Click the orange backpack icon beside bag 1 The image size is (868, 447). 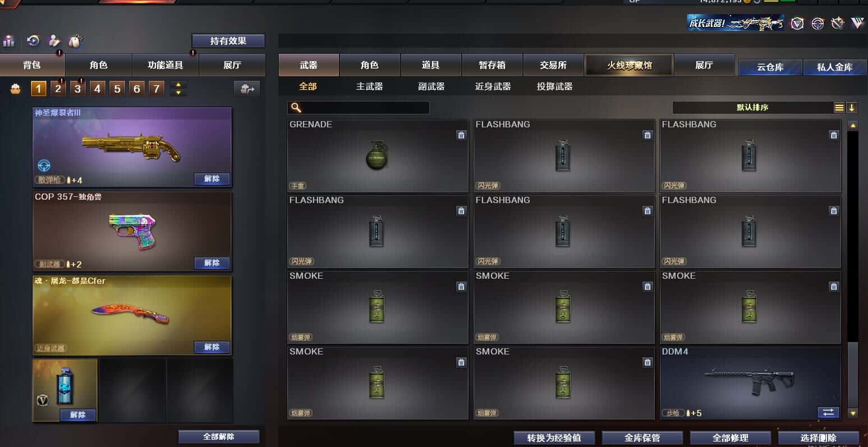click(x=16, y=89)
